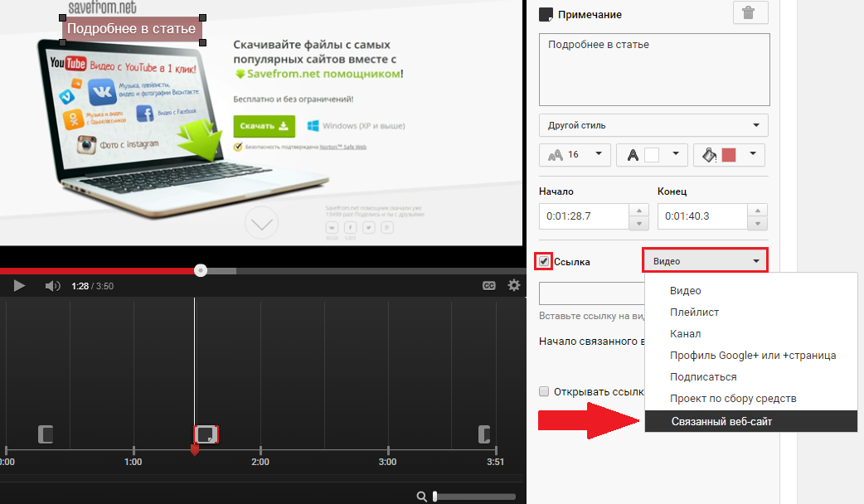Click the green Скачать button in video
The image size is (864, 504).
tap(264, 126)
